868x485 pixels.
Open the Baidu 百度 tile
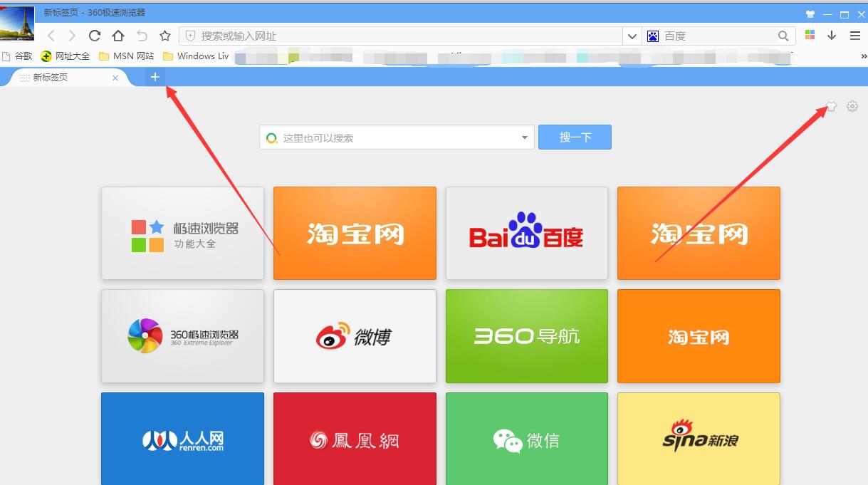(x=527, y=233)
